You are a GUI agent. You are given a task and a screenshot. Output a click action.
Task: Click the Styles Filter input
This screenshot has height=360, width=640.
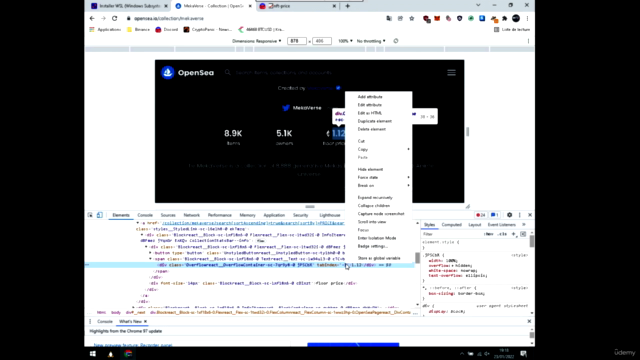451,234
